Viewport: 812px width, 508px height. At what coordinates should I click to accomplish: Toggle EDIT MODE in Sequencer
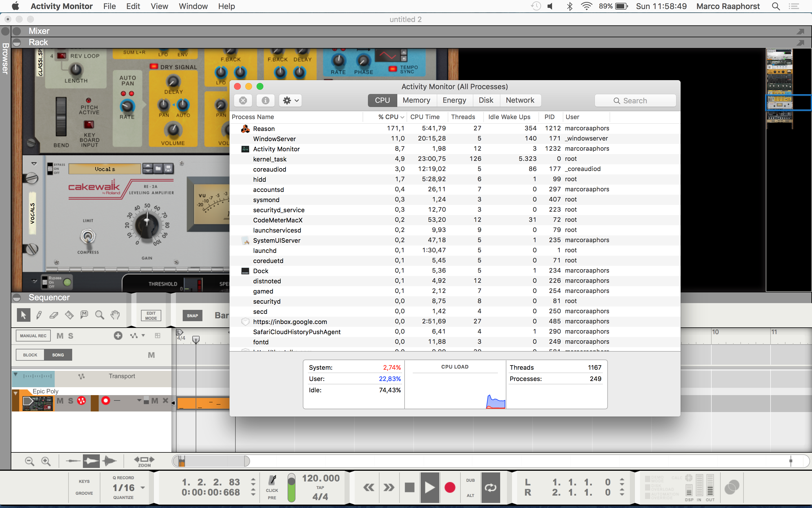coord(151,316)
